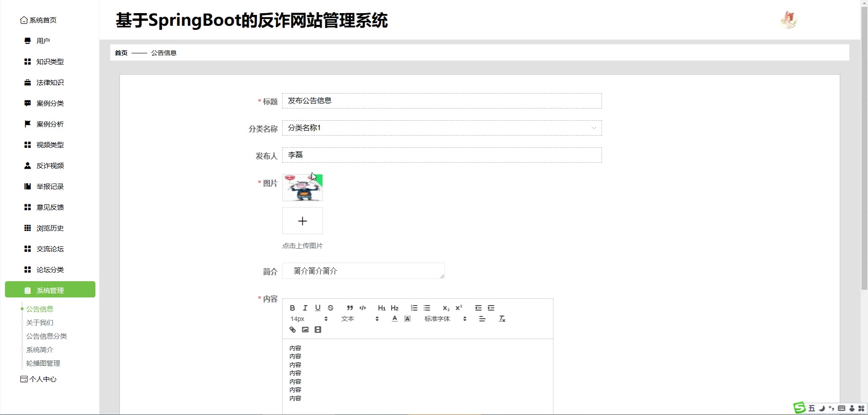Collapse the 系统管理 sidebar section
Viewport: 868px width, 415px height.
(x=50, y=290)
